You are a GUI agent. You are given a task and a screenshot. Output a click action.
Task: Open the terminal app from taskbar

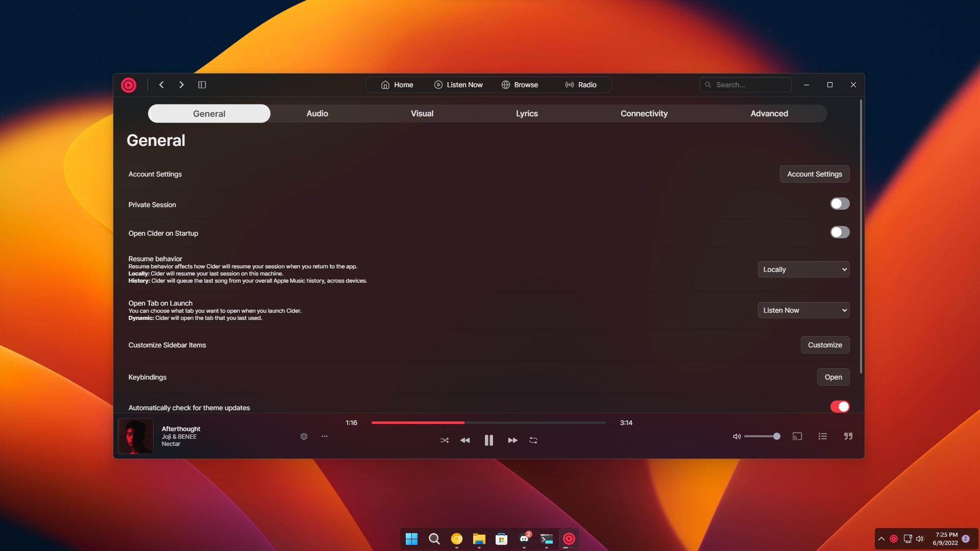click(547, 539)
